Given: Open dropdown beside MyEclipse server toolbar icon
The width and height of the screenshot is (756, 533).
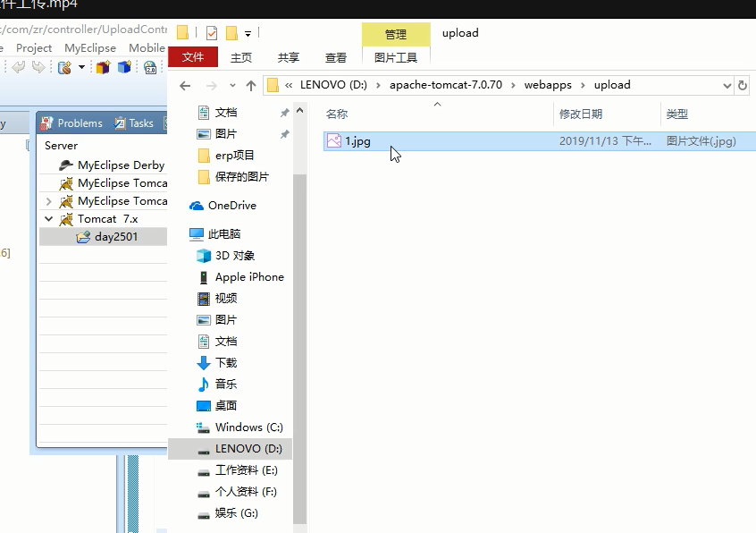Looking at the screenshot, I should pyautogui.click(x=81, y=67).
